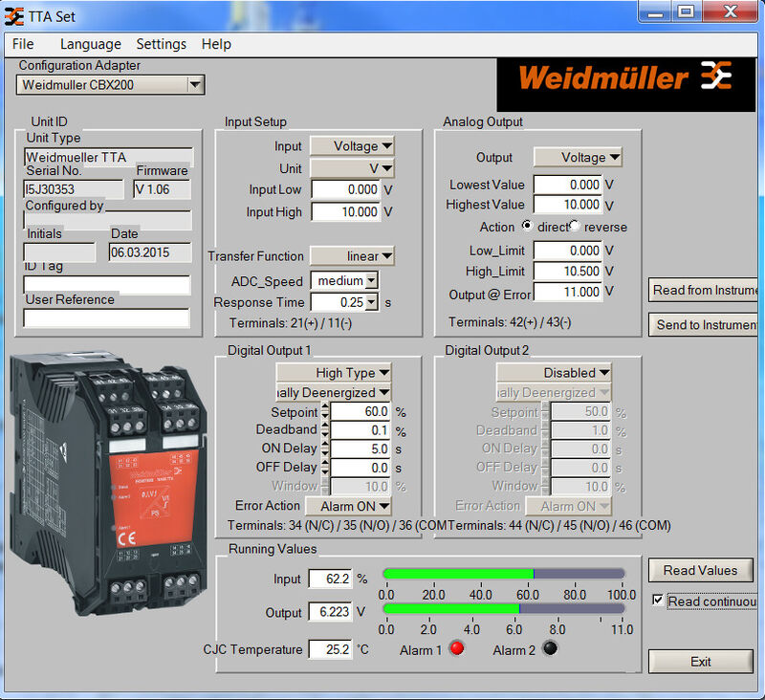Screen dimensions: 765x700
Task: Adjust ON Delay spinner in Digital Output 1
Action: [325, 448]
